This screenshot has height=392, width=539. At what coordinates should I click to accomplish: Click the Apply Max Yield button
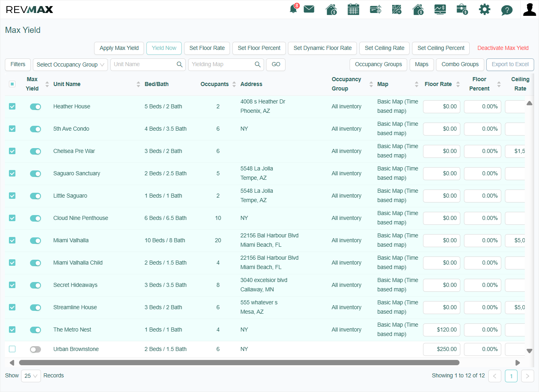click(119, 48)
